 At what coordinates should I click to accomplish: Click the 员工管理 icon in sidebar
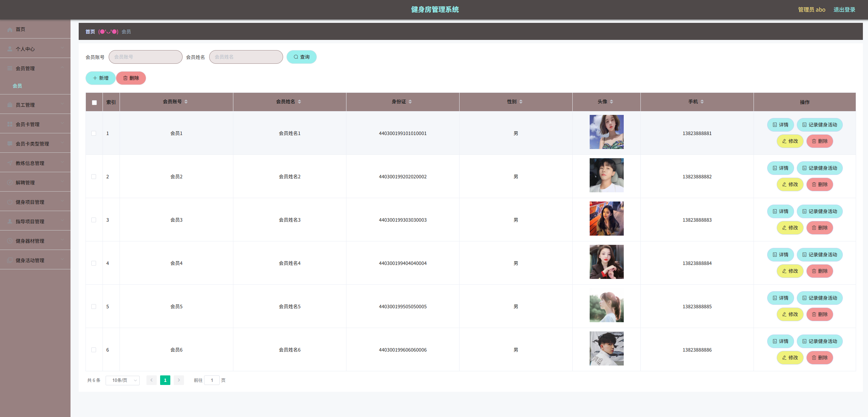tap(10, 105)
